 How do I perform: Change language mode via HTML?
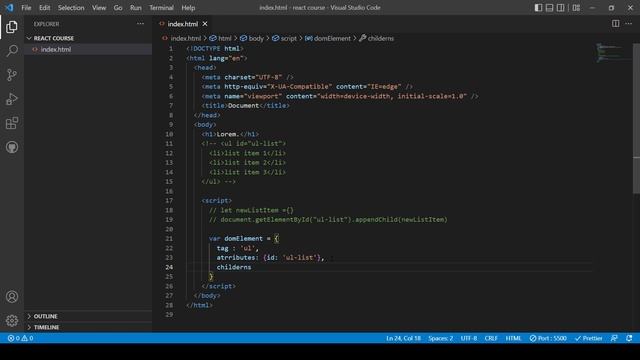[513, 338]
